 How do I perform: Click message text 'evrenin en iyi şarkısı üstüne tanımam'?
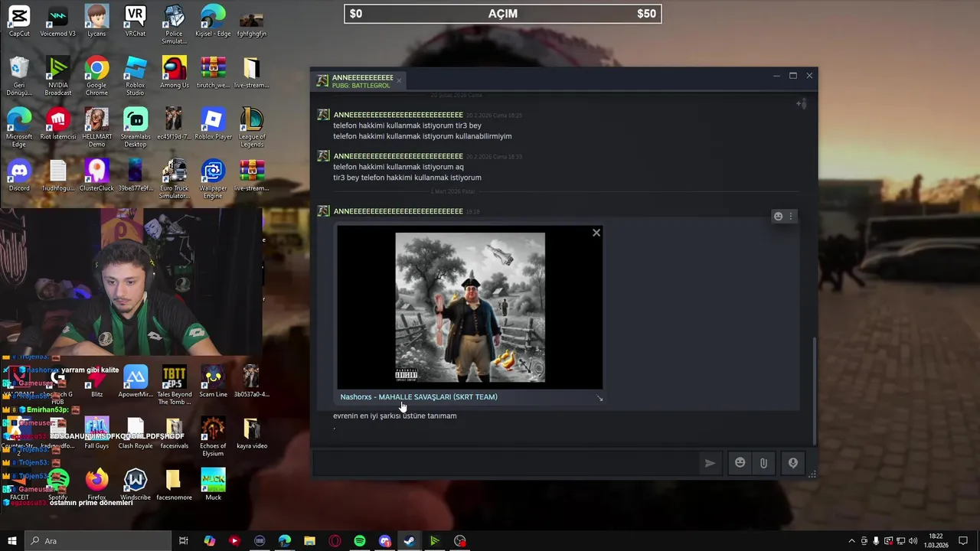click(x=395, y=416)
